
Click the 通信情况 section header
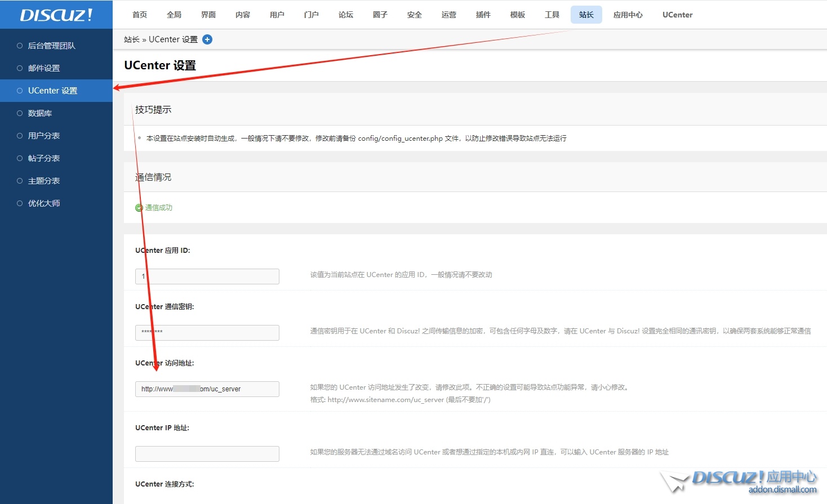153,177
